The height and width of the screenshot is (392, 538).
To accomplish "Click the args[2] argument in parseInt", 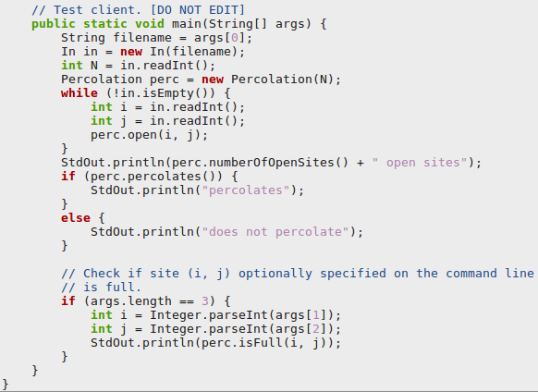I will tap(300, 329).
